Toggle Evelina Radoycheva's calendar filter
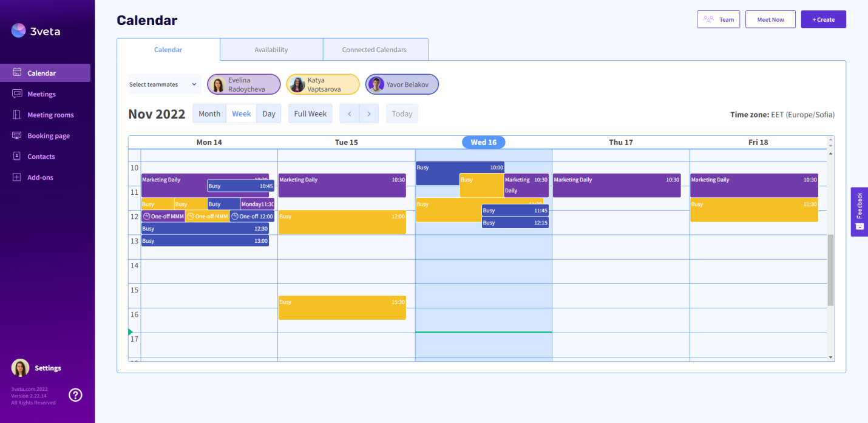Image resolution: width=868 pixels, height=423 pixels. 243,84
